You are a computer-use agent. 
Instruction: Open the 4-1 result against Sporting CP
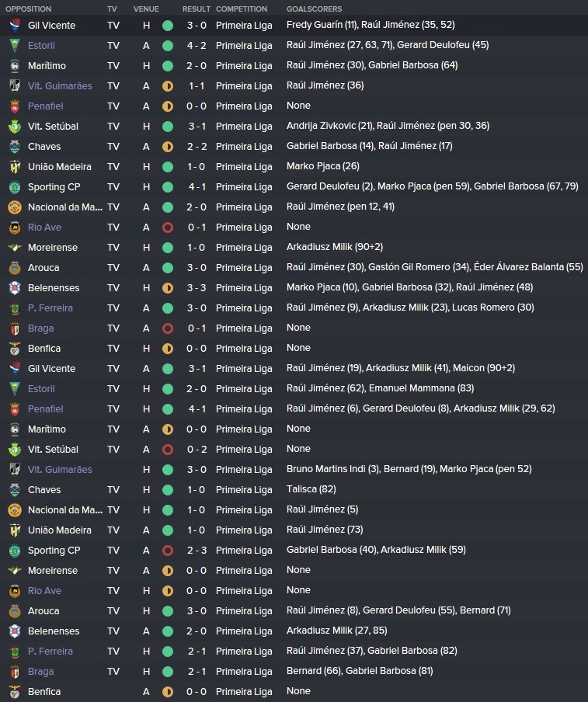(197, 187)
